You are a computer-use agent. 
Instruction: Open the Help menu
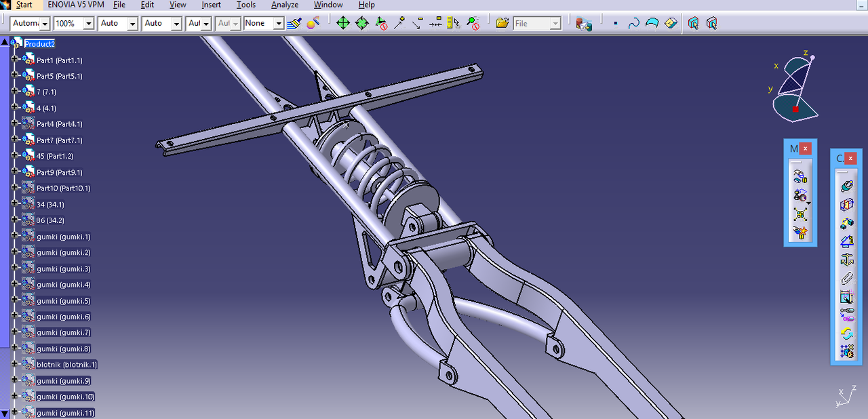(366, 5)
